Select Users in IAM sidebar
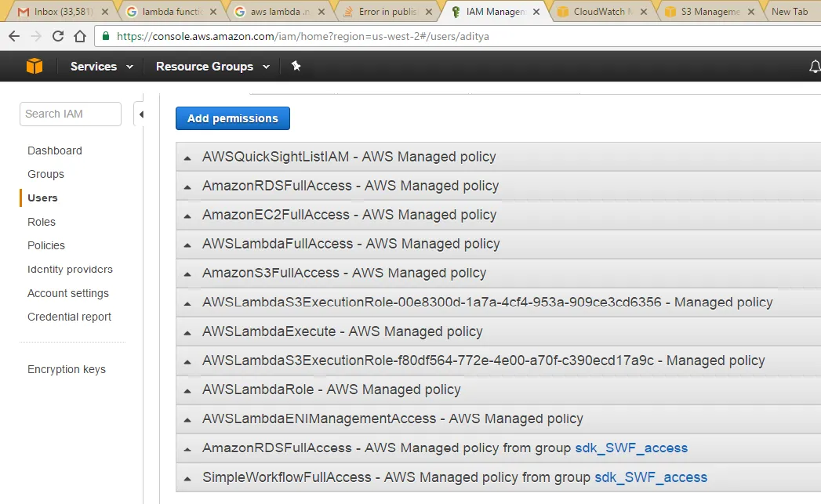821x504 pixels. [x=42, y=198]
